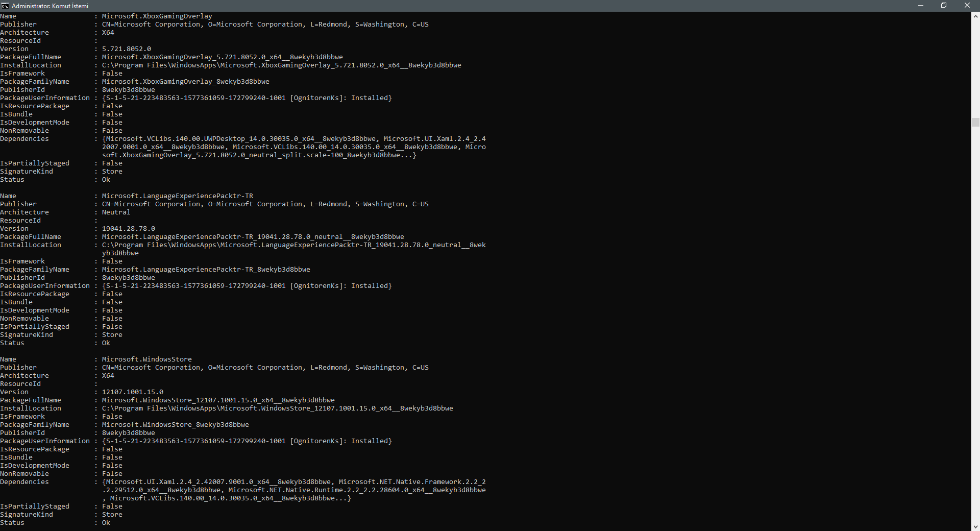Click the WindowsStore InstallLocation path
Image resolution: width=980 pixels, height=531 pixels.
[x=278, y=408]
